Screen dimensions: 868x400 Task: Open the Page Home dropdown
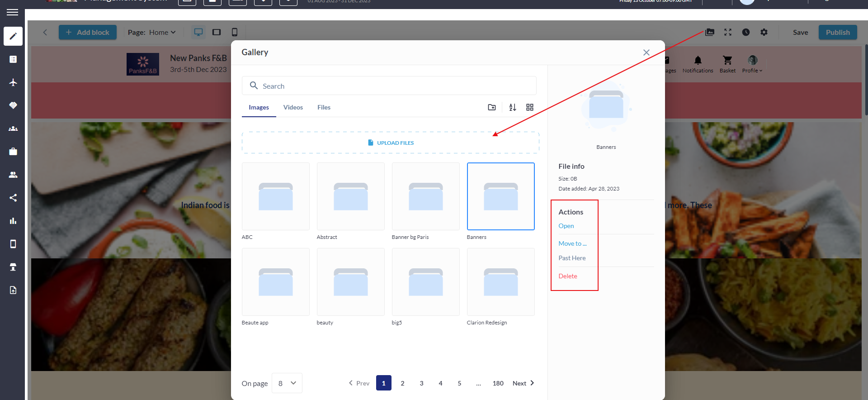[x=162, y=32]
